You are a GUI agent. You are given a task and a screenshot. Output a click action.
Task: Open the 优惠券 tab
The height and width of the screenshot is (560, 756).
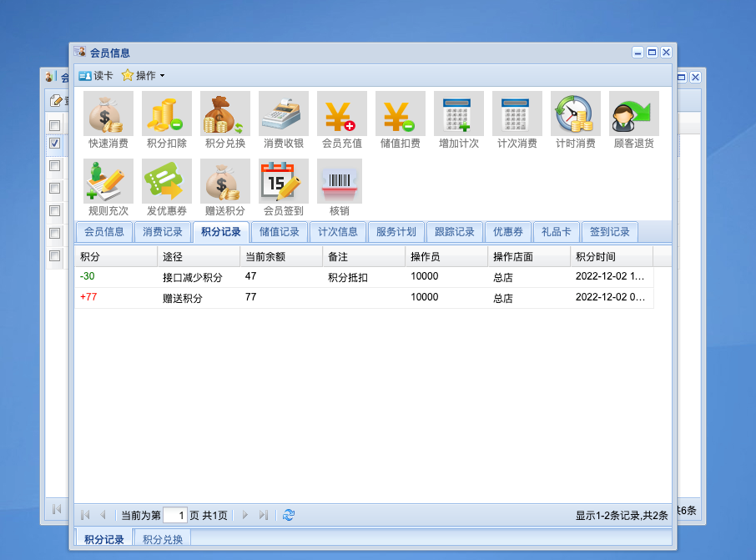pos(507,232)
